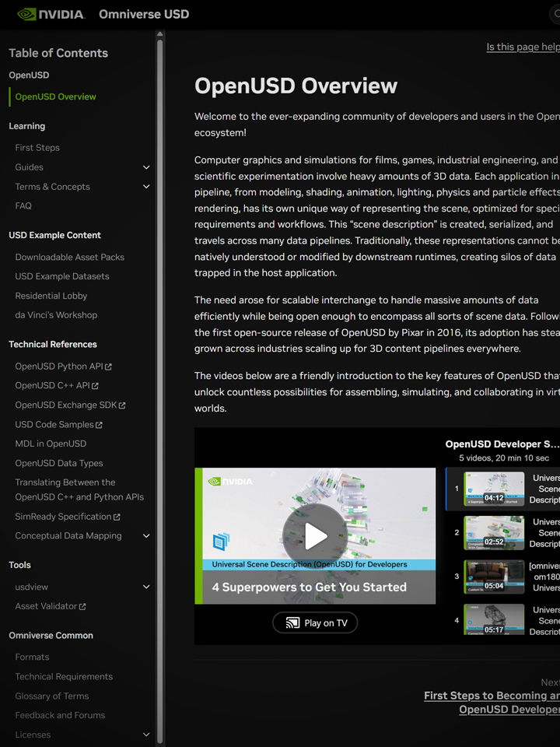This screenshot has height=747, width=560.
Task: Open Terms & Concepts entry
Action: click(x=52, y=187)
